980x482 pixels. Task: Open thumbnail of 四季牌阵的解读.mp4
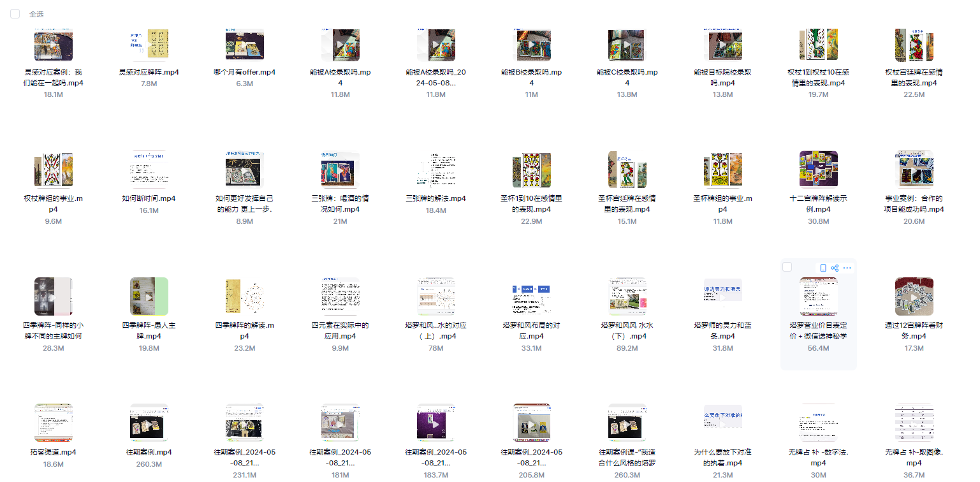pyautogui.click(x=245, y=296)
